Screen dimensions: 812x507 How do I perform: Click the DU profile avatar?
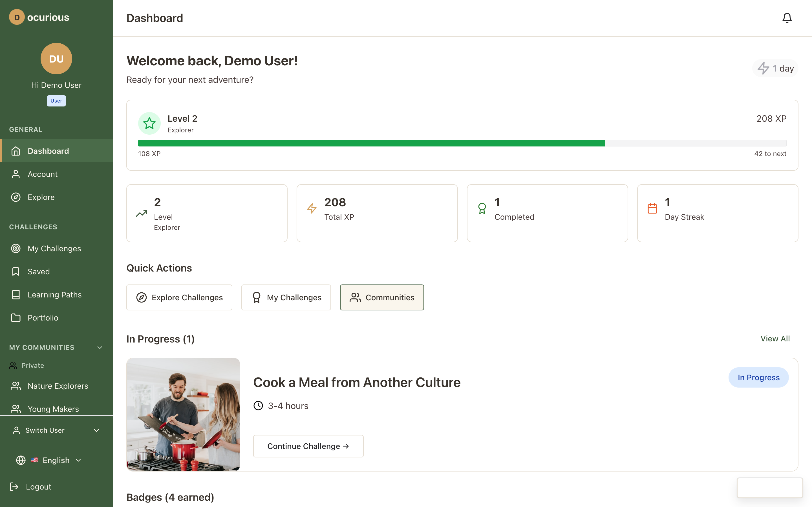point(56,59)
